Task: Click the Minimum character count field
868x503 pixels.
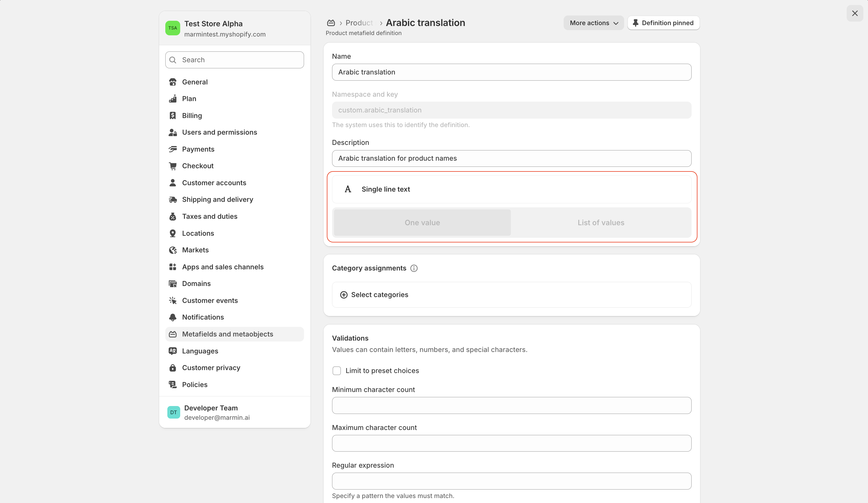Action: [511, 405]
